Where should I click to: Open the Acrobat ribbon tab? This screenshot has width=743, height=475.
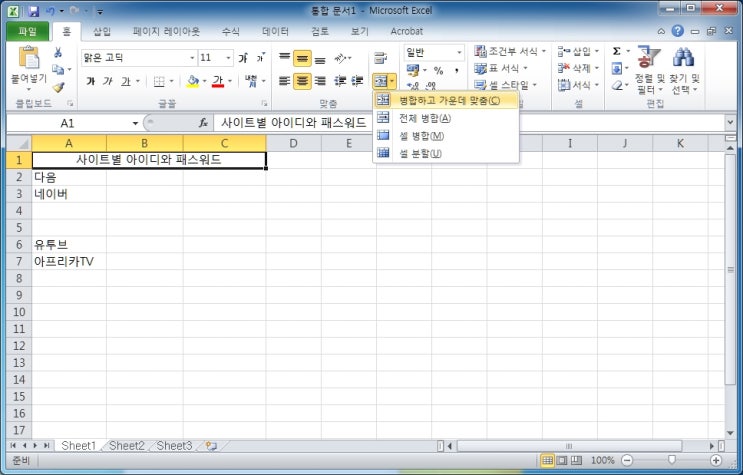407,31
